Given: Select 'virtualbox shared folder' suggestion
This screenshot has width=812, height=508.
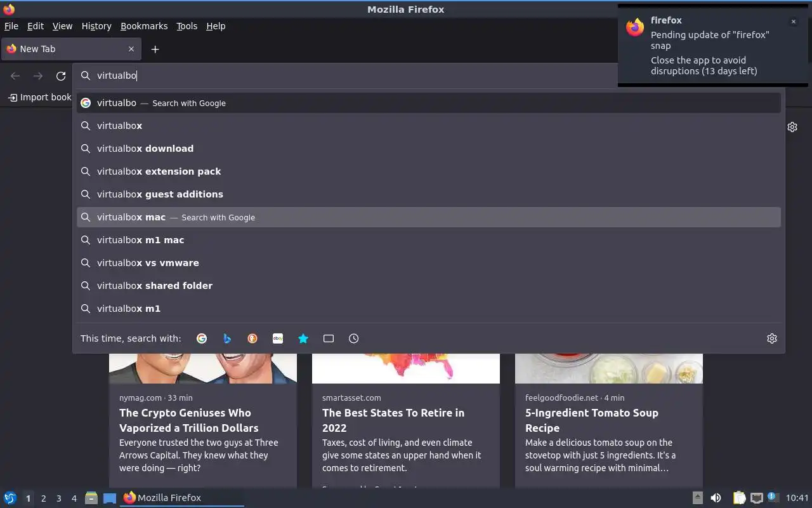Looking at the screenshot, I should click(429, 286).
